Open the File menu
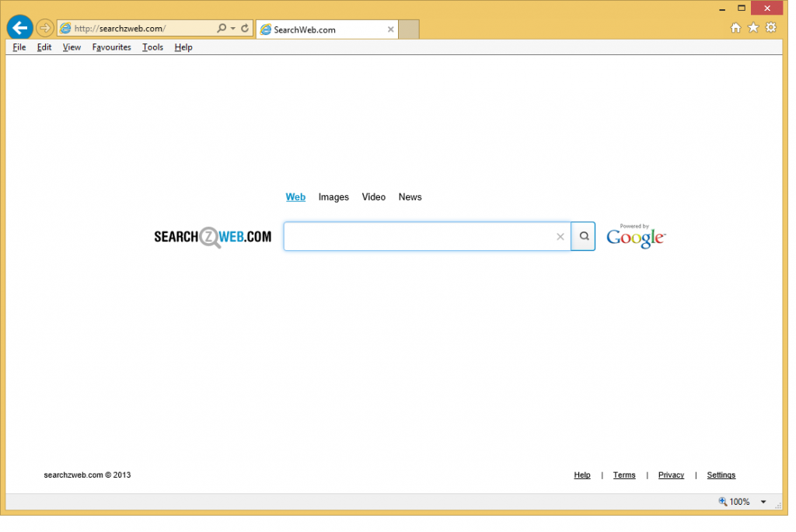This screenshot has height=532, width=796. coord(19,47)
